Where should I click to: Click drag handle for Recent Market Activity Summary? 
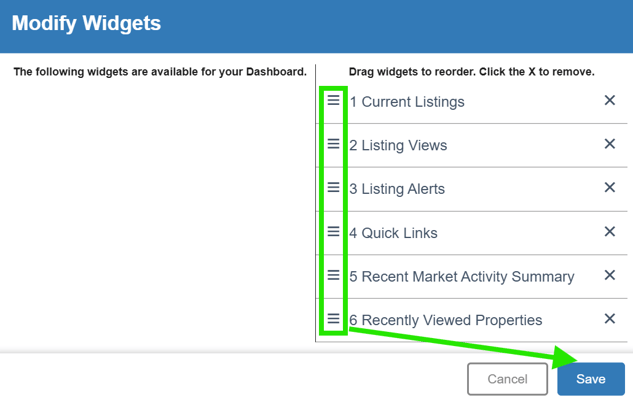333,276
